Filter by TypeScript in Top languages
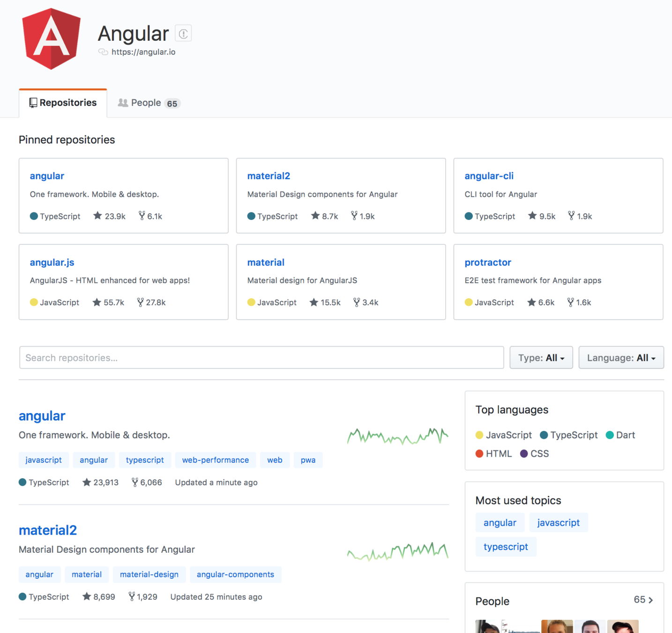672x633 pixels. pos(569,435)
